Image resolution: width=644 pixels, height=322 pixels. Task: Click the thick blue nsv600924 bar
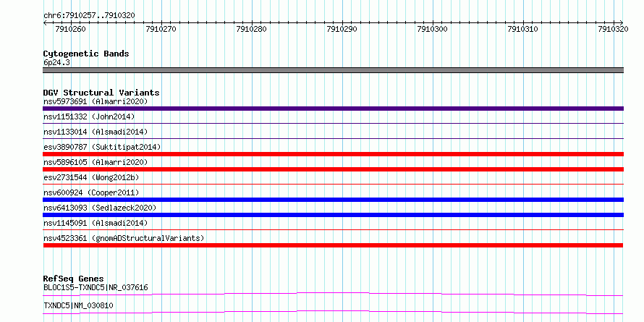click(333, 200)
